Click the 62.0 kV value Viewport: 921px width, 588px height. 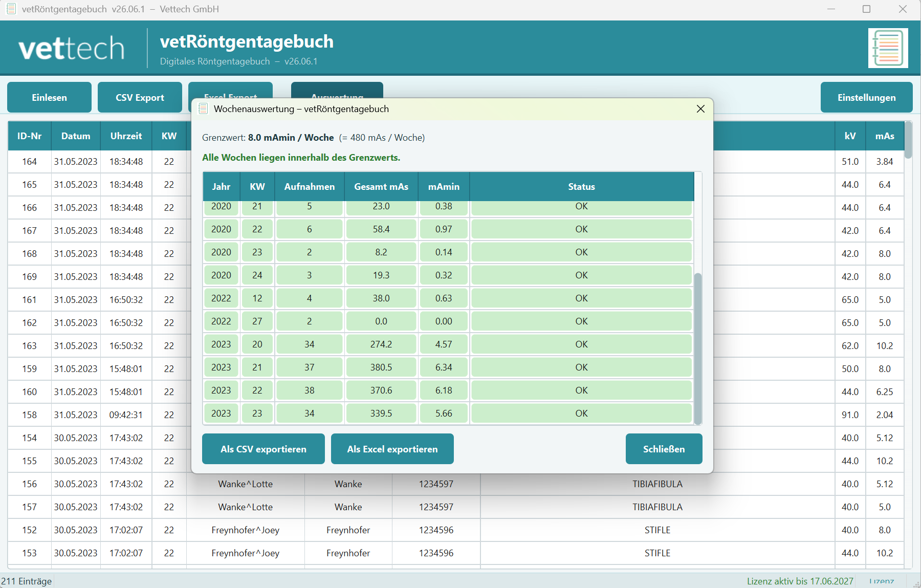pos(850,346)
